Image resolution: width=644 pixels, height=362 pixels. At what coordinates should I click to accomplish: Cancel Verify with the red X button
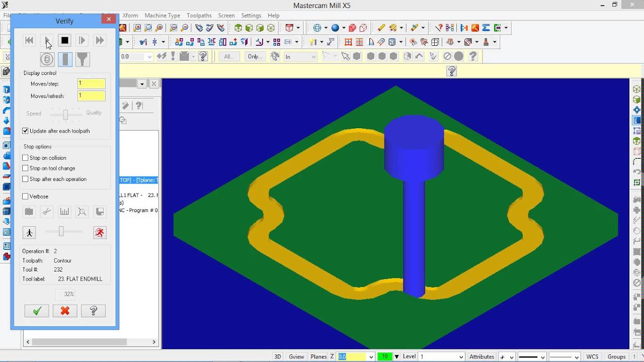point(65,311)
